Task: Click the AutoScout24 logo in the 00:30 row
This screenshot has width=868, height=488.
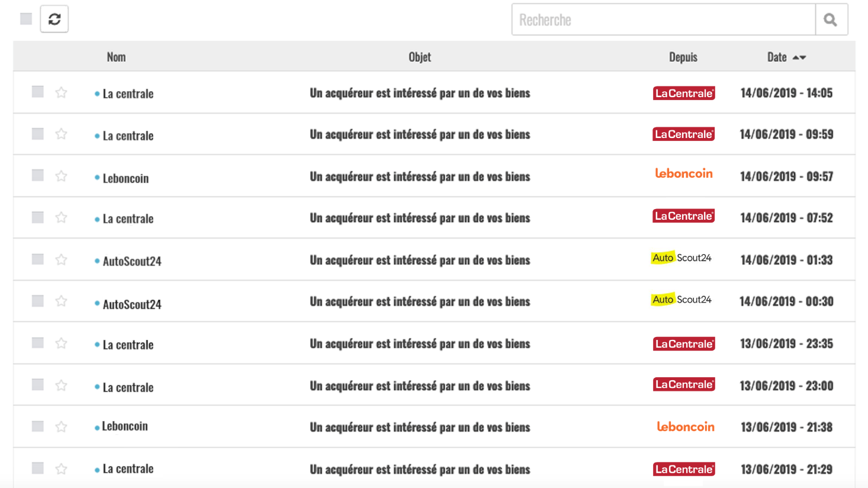Action: click(x=681, y=300)
